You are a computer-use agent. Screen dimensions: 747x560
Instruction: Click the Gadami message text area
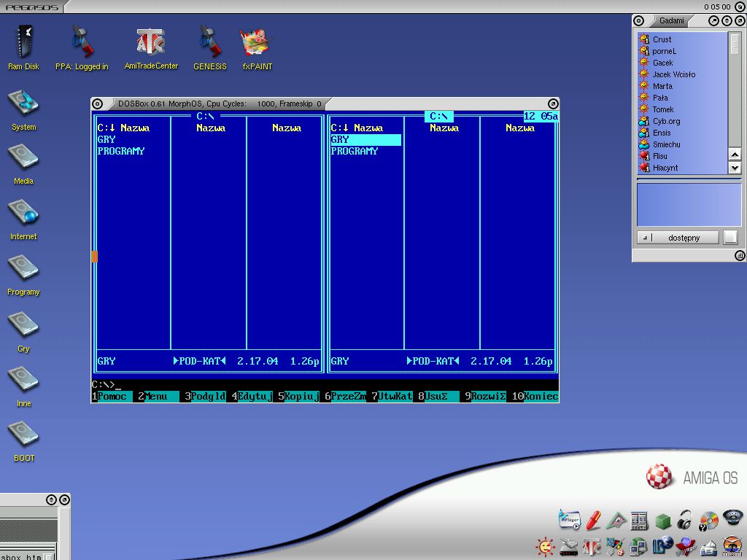689,204
